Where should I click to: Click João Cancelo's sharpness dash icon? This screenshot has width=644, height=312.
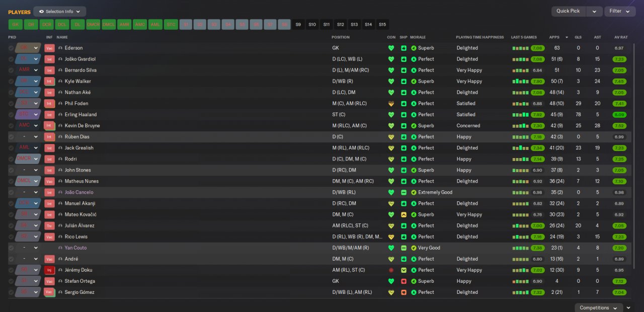pos(404,193)
